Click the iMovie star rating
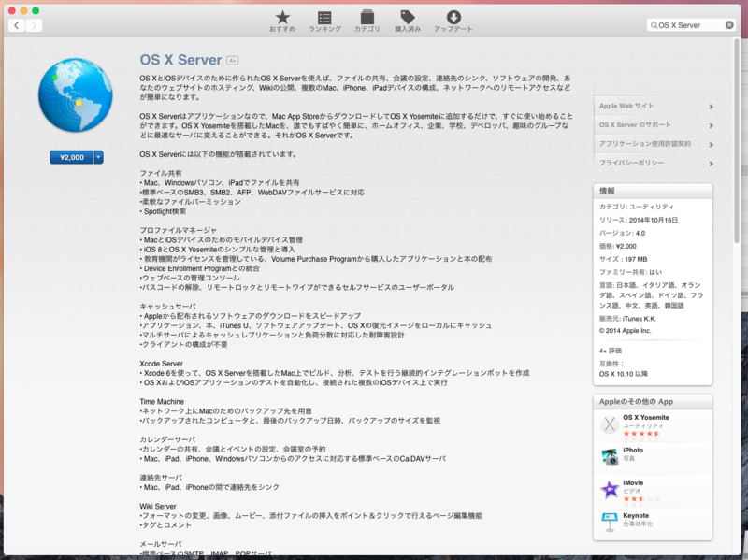 tap(641, 499)
